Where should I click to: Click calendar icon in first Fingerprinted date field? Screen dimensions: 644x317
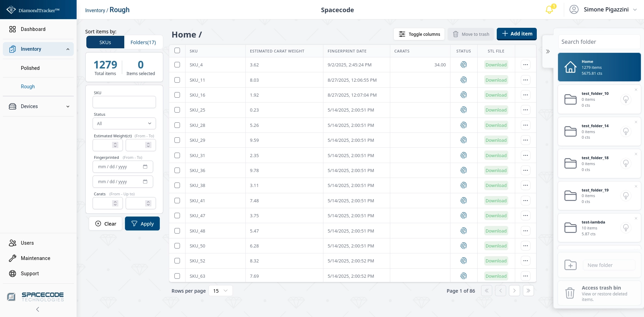pyautogui.click(x=145, y=167)
